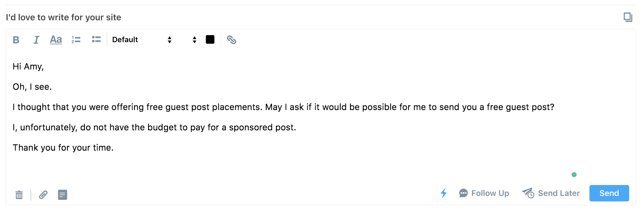This screenshot has height=210, width=644.
Task: Set a Follow Up reminder
Action: point(484,193)
